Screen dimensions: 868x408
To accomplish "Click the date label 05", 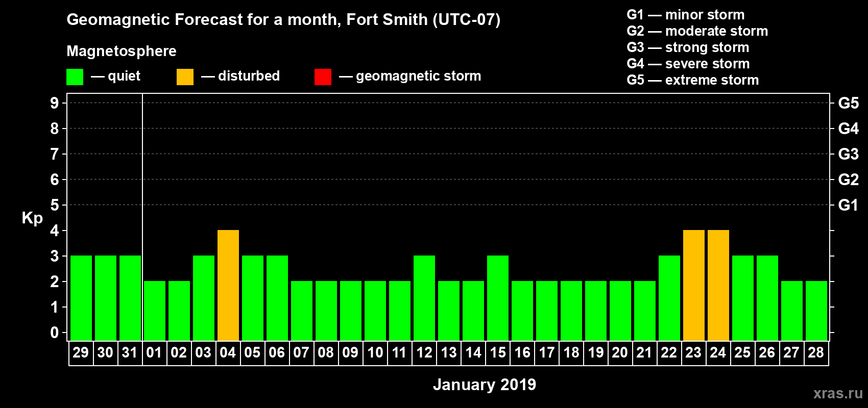I will click(x=252, y=352).
